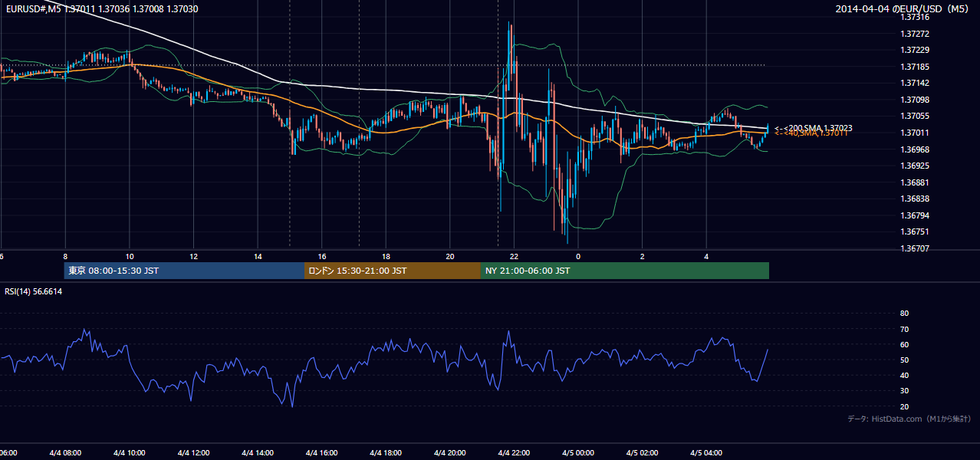Click RSI scale level 60

[905, 344]
